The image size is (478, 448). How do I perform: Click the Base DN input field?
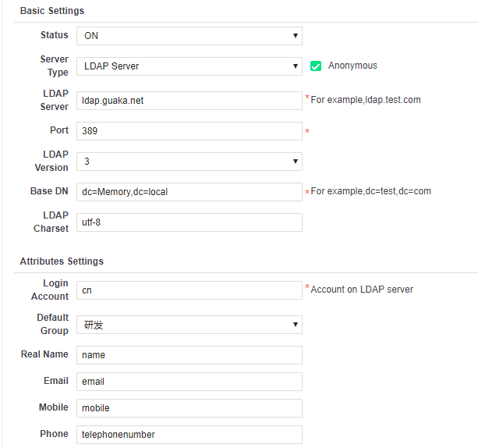point(189,192)
